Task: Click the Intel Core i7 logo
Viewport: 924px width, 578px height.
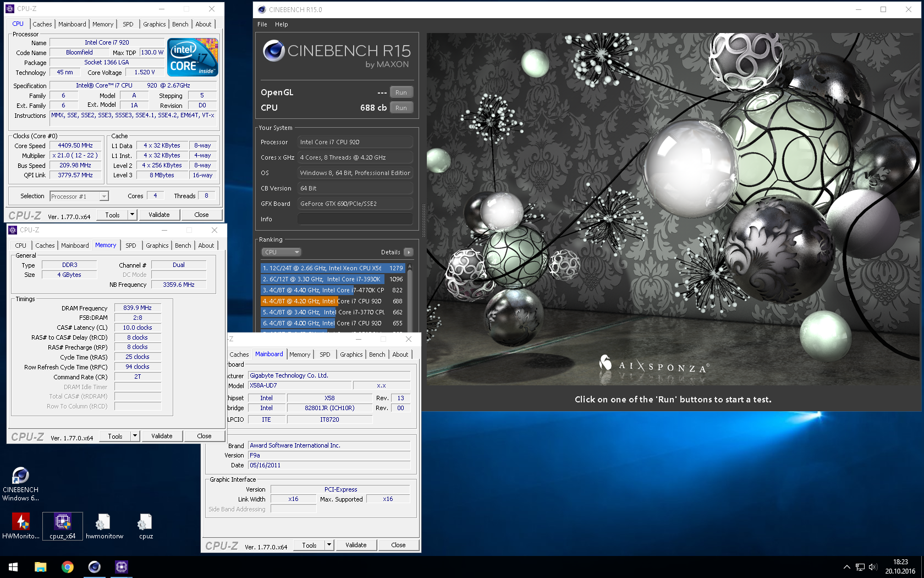Action: click(193, 57)
